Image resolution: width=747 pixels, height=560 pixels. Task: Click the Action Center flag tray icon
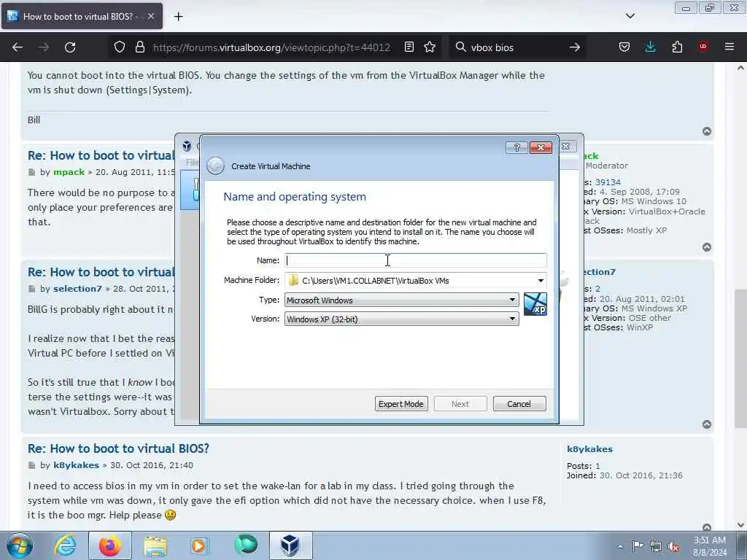click(638, 546)
